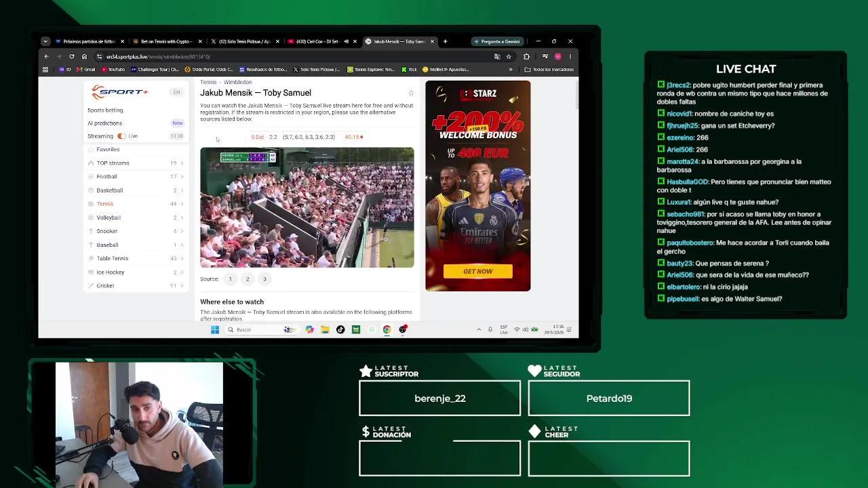Open the Chrome extensions puzzle icon
The image size is (868, 488).
click(x=526, y=56)
